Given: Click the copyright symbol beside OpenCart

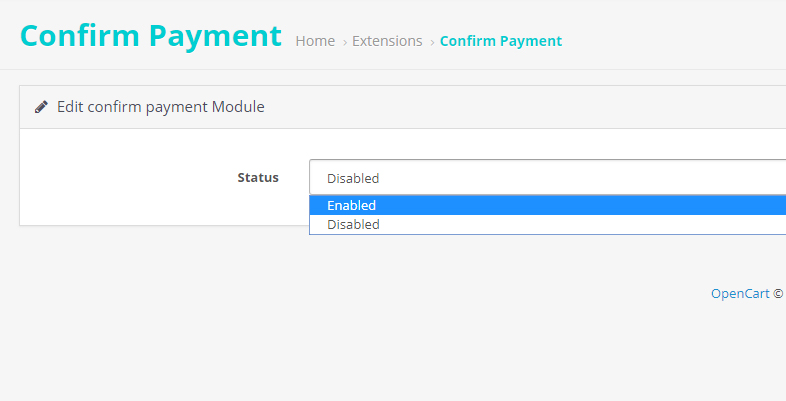Looking at the screenshot, I should [778, 294].
